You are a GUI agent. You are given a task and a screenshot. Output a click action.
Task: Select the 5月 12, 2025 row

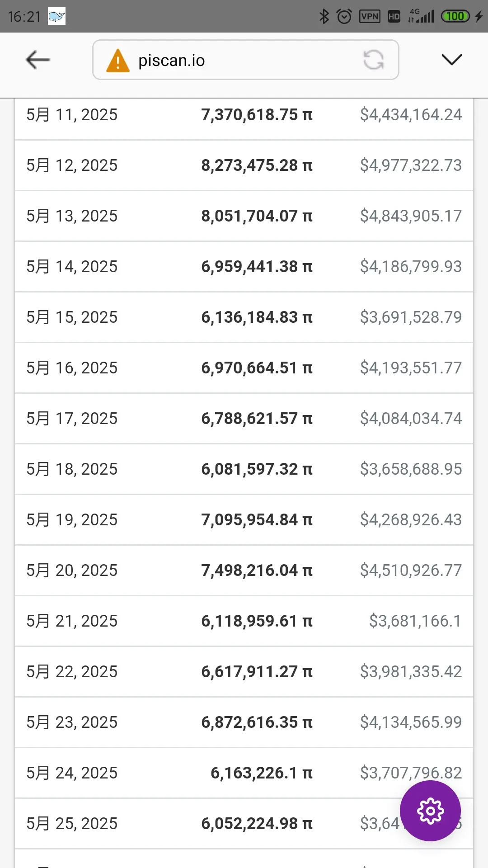coord(244,165)
